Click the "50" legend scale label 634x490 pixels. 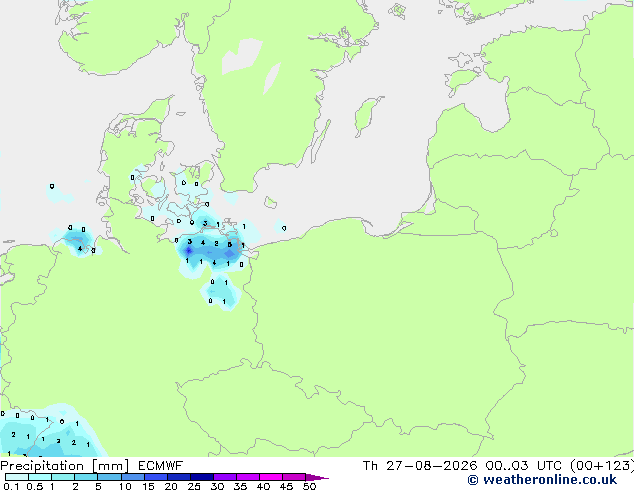(309, 486)
